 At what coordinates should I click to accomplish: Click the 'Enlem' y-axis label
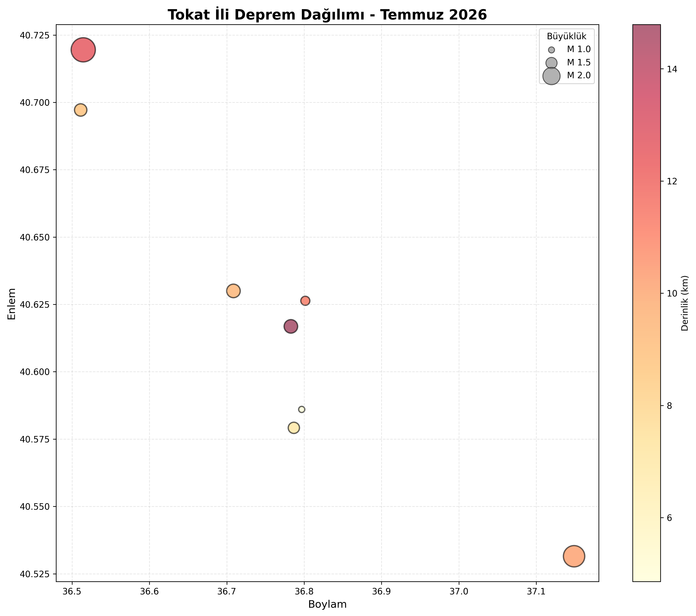point(12,304)
